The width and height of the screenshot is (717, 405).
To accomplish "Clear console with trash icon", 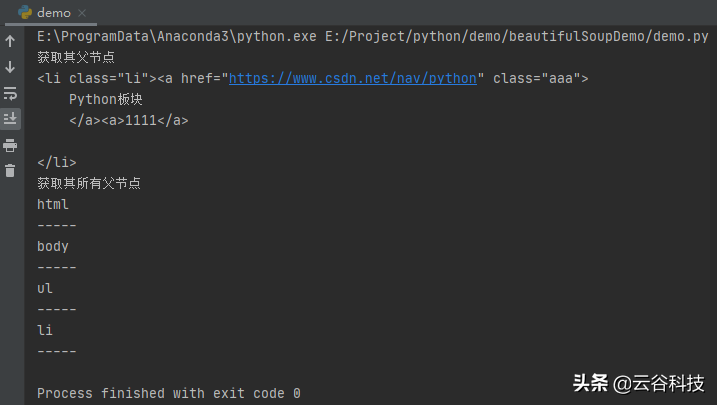I will point(10,171).
